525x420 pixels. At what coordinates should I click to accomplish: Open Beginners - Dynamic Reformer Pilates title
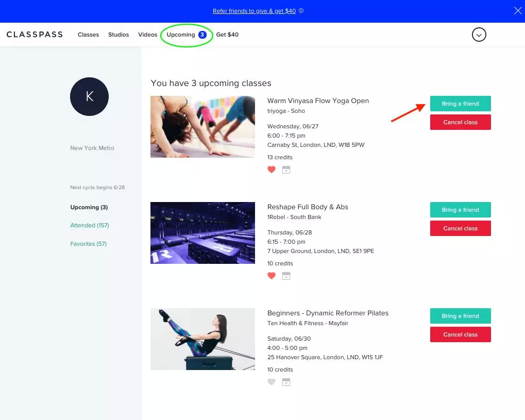328,313
